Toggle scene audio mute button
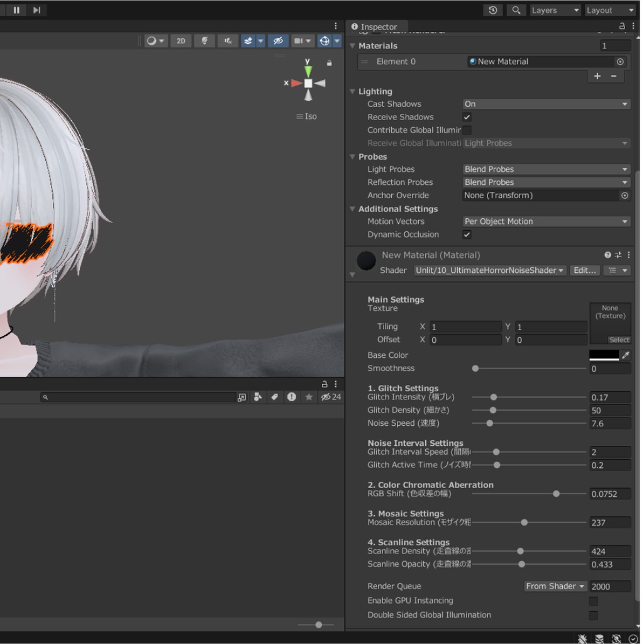This screenshot has width=644, height=644. point(228,41)
